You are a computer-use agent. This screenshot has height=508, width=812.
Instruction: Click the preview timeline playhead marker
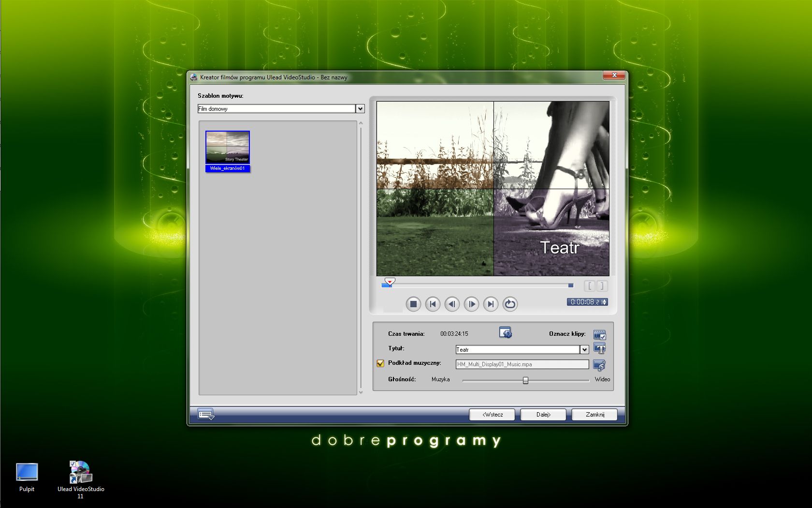point(390,281)
